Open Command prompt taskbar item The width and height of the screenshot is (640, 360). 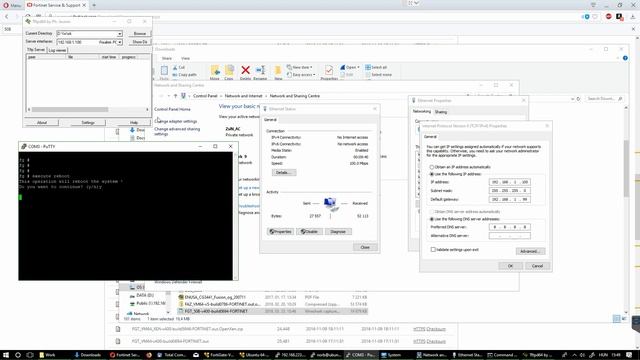502,355
